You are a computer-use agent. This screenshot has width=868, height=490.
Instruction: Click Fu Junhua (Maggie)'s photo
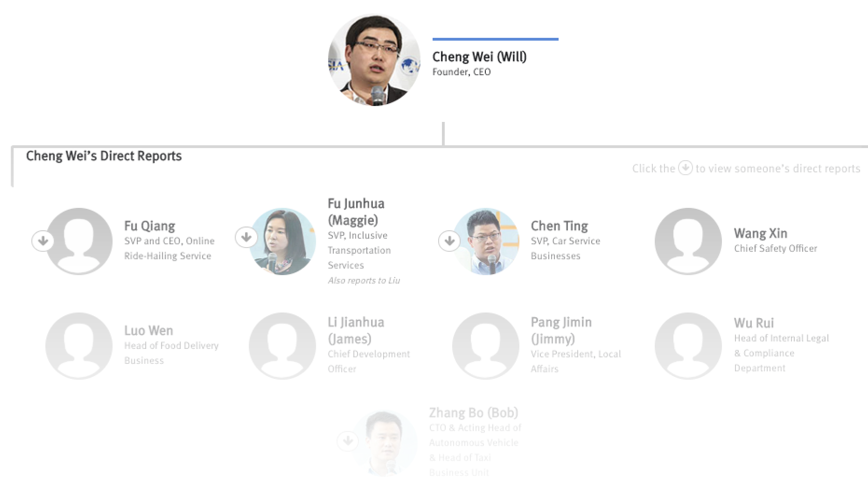[284, 241]
